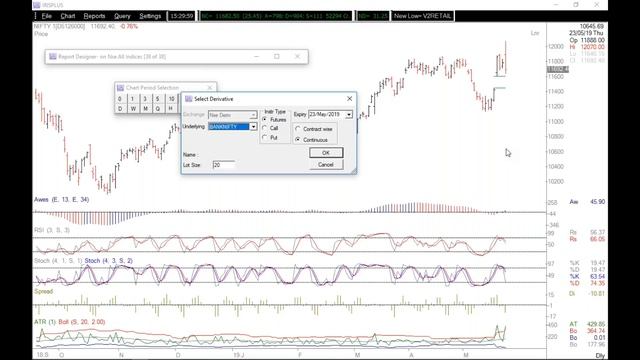
Task: Click the Select Derivative dialog icon
Action: click(x=188, y=99)
